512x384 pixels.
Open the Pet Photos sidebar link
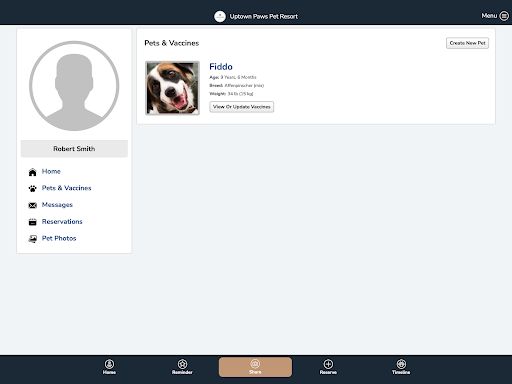point(59,238)
